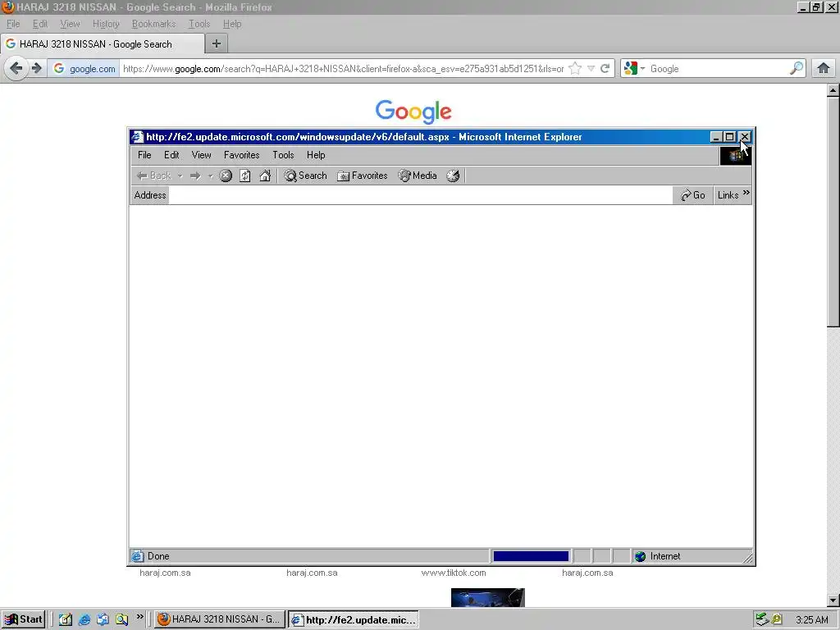Open Firefox Tools menu
Image resolution: width=840 pixels, height=630 pixels.
[199, 24]
